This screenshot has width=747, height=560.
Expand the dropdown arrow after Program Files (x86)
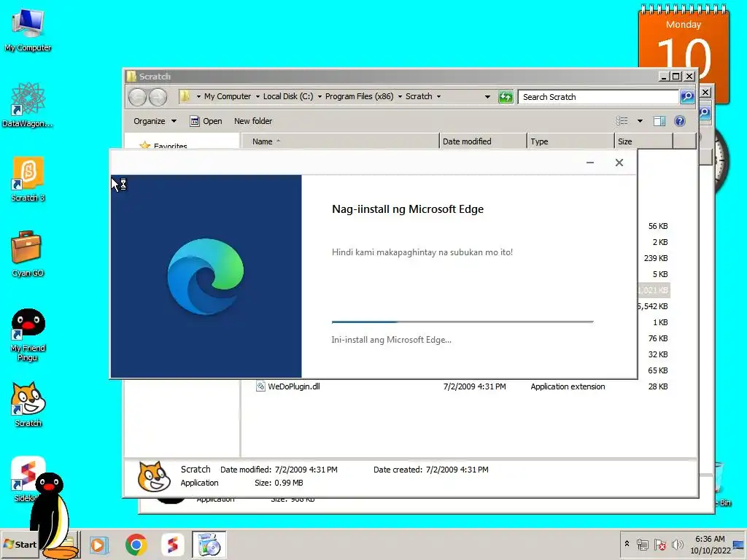tap(400, 97)
